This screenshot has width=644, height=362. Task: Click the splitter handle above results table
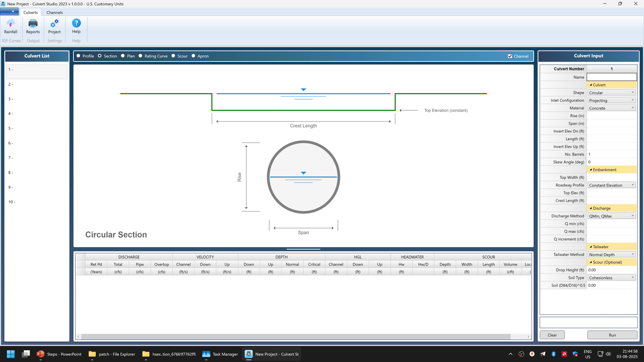pos(304,249)
